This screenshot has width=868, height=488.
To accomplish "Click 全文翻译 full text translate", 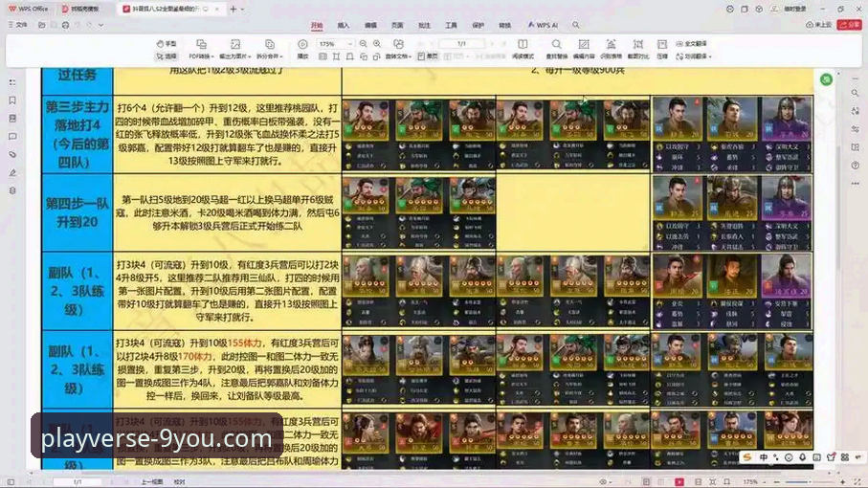I will [x=691, y=44].
